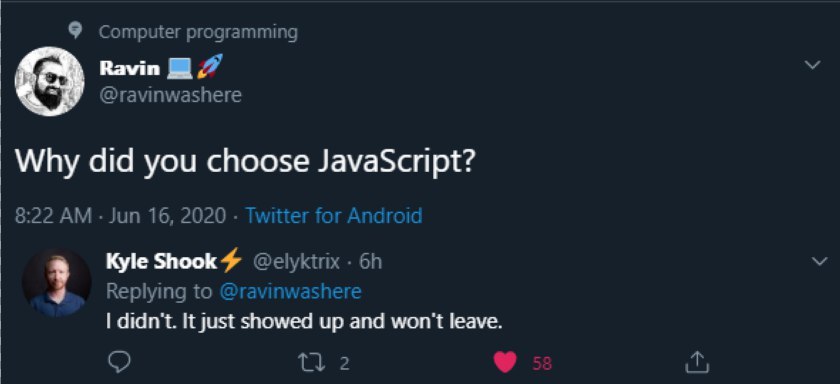Retweet Kyle Shook's reply

(311, 363)
